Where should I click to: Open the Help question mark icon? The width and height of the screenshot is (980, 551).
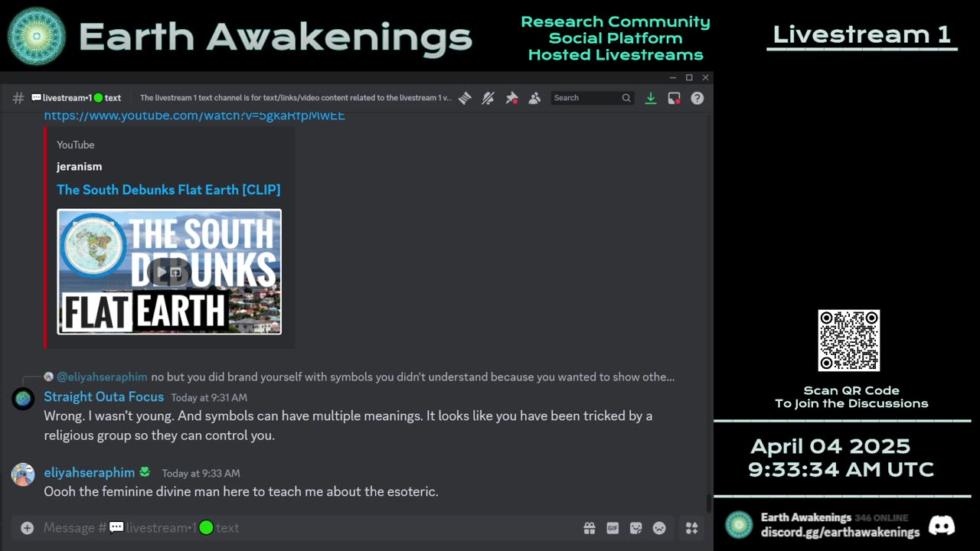[x=697, y=98]
